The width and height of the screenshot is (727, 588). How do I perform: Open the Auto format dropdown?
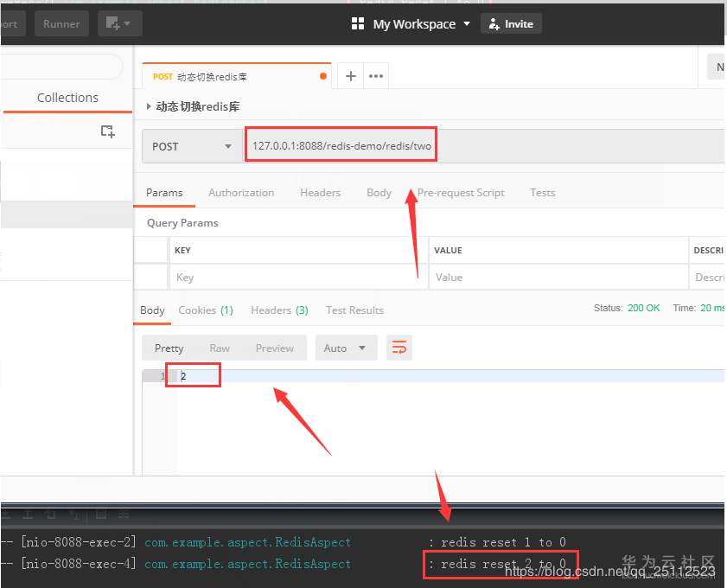(346, 348)
